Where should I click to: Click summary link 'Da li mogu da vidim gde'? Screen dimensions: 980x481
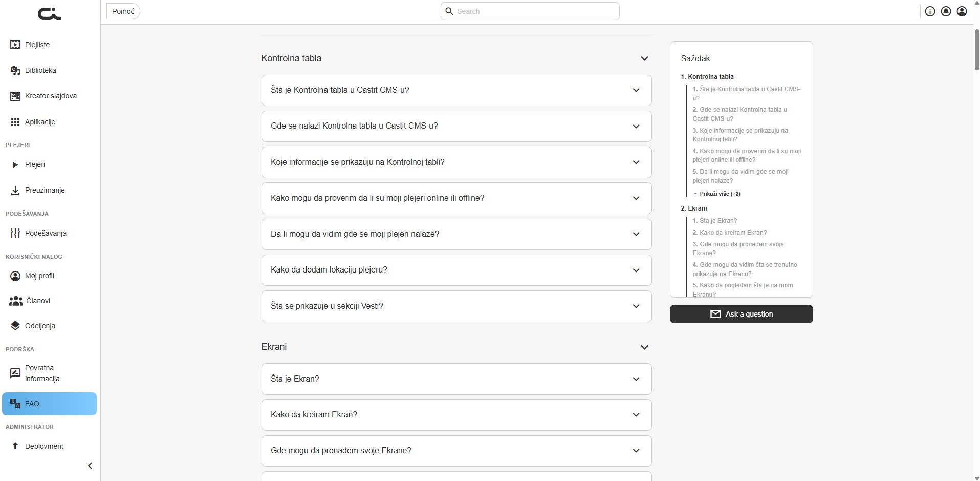click(741, 176)
